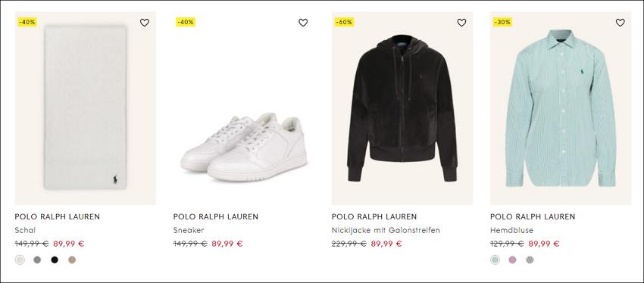The width and height of the screenshot is (644, 283).
Task: Select the beige Schal color swatch
Action: pyautogui.click(x=72, y=260)
